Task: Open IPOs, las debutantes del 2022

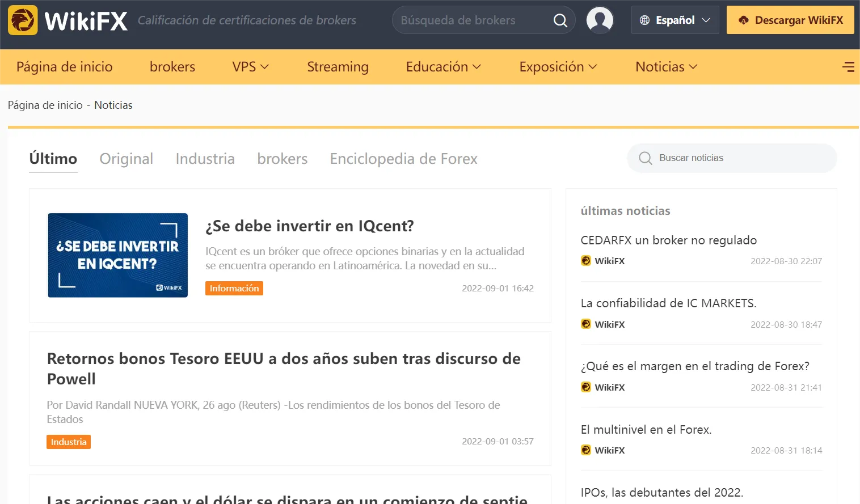Action: point(662,493)
